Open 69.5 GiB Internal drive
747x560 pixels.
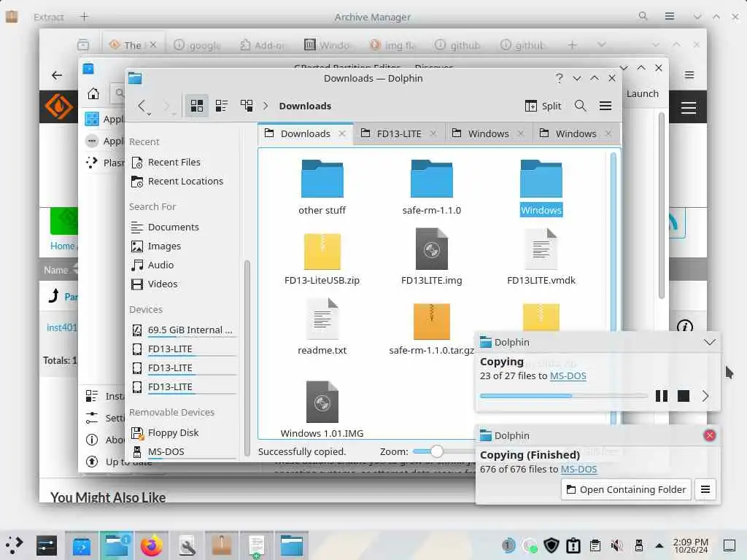pyautogui.click(x=183, y=330)
